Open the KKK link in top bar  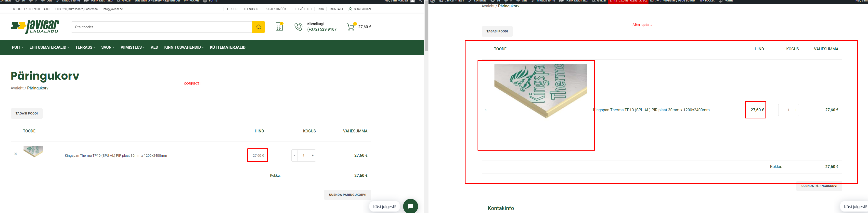point(321,9)
